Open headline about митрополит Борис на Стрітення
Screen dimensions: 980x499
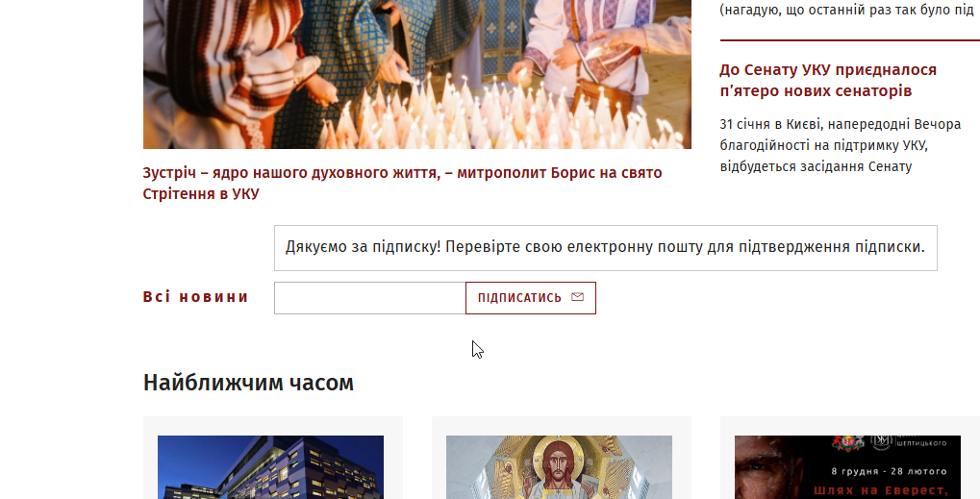pyautogui.click(x=403, y=183)
